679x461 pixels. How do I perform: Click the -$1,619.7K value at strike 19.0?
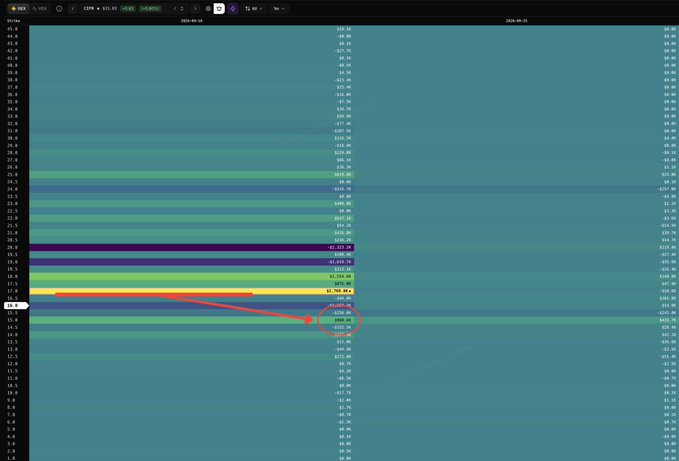point(339,262)
